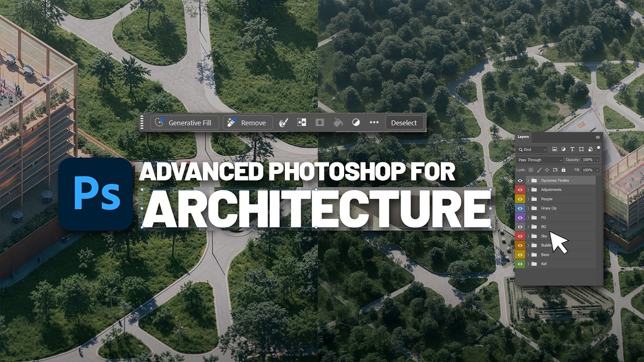Viewport: 644px width, 362px height.
Task: Click the lock transparent pixels icon
Action: (531, 170)
